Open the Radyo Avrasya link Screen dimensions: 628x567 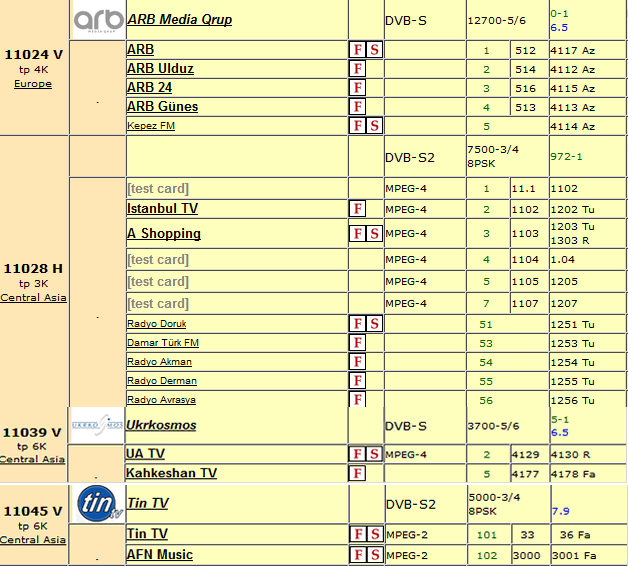161,400
